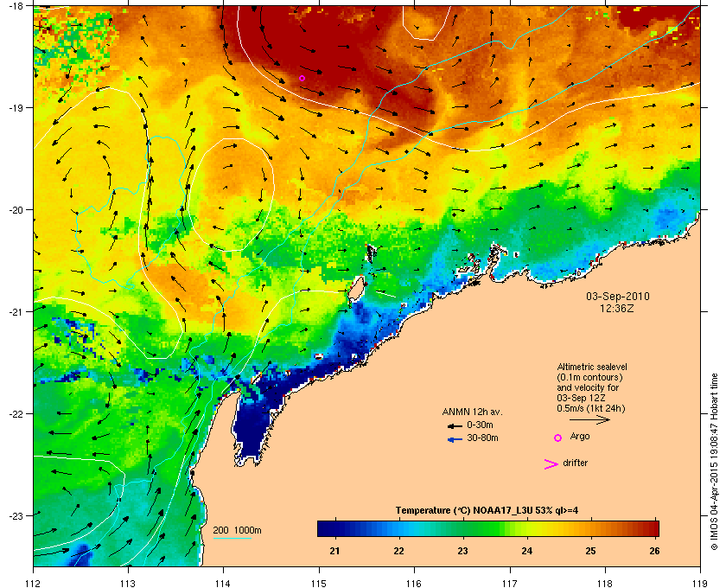Click the latitude axis label -18

(x=16, y=5)
